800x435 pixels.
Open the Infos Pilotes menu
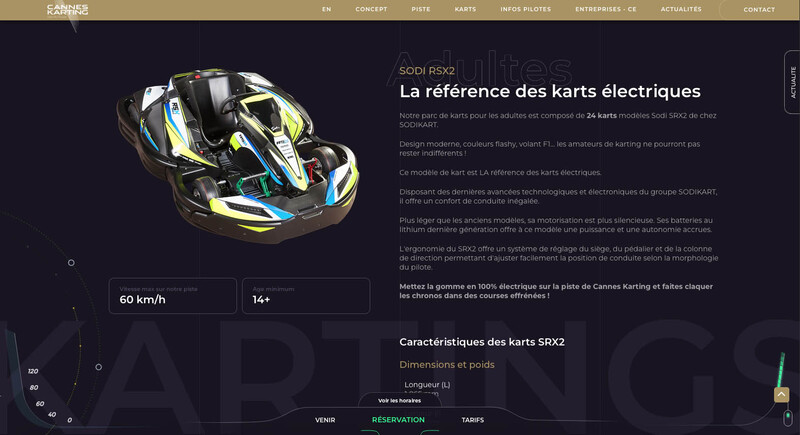click(x=525, y=9)
